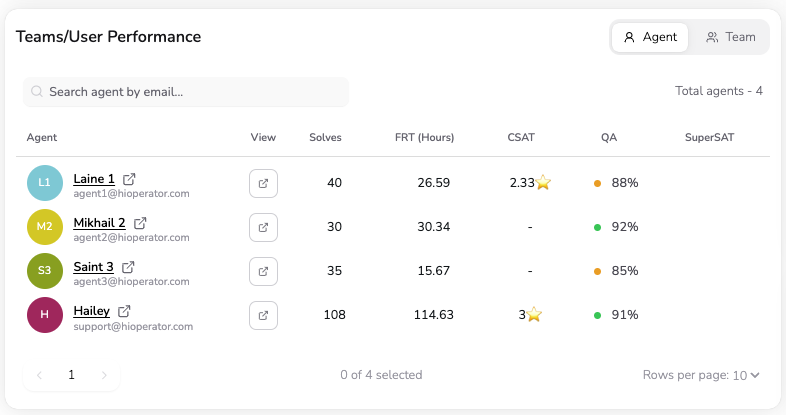Screen dimensions: 786x415
Task: Sort by the FRT (Hours) column header
Action: click(x=425, y=137)
